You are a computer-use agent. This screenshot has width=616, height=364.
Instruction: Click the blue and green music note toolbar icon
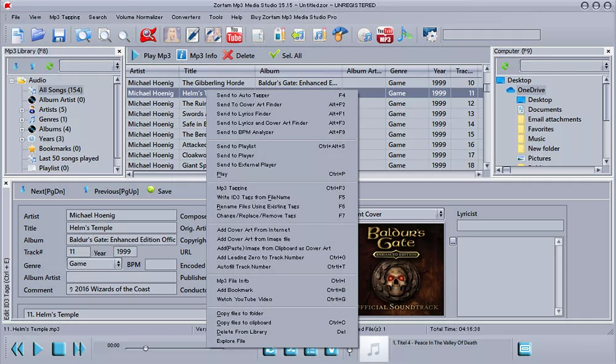[405, 34]
